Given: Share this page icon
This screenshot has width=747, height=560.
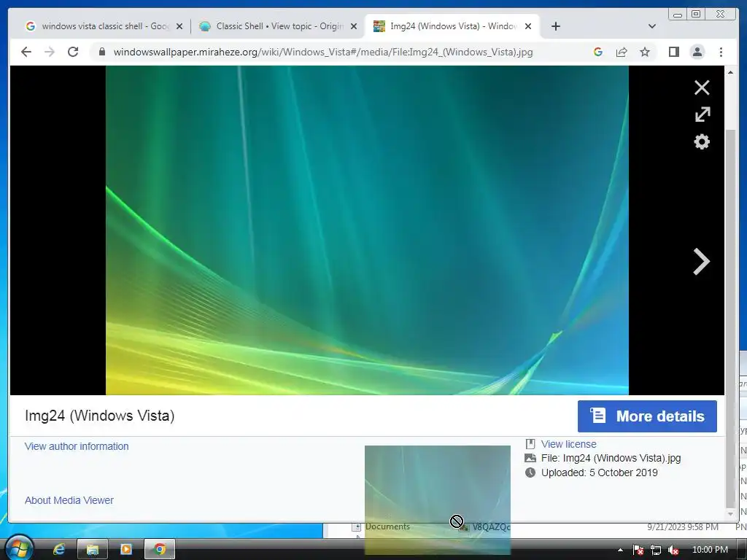Looking at the screenshot, I should pyautogui.click(x=622, y=52).
